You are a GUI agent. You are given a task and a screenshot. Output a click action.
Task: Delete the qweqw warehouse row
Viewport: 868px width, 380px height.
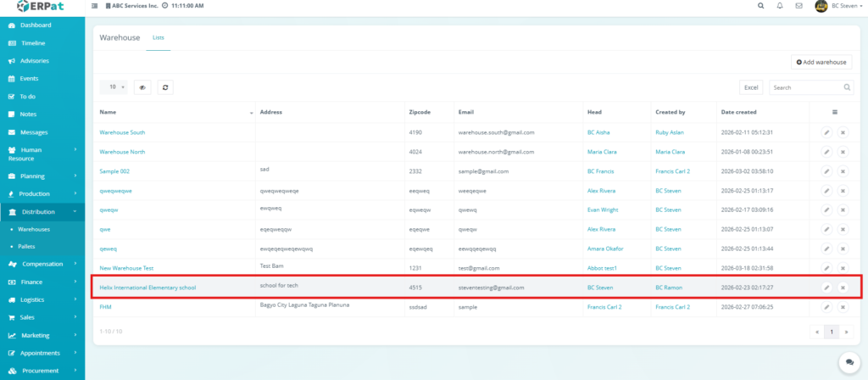point(843,210)
